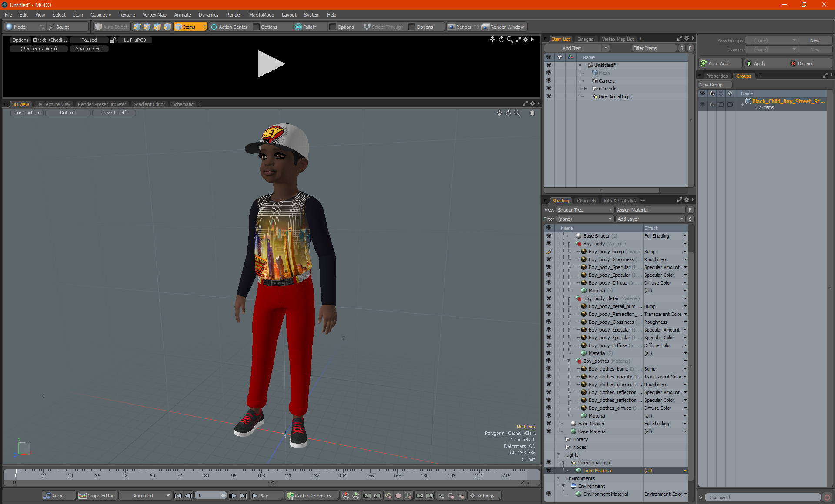Viewport: 835px width, 504px height.
Task: Collapse the Boy_clothes material group
Action: (x=569, y=361)
